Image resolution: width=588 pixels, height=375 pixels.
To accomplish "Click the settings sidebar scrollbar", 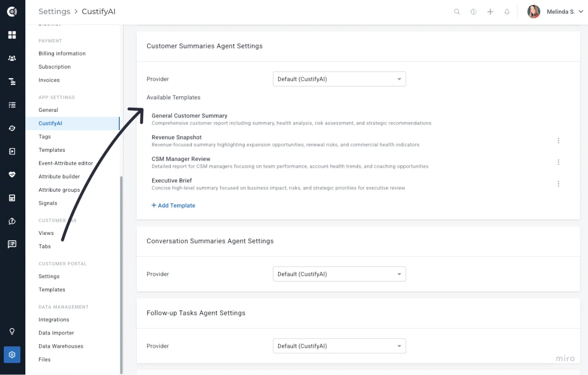I will pos(121,275).
